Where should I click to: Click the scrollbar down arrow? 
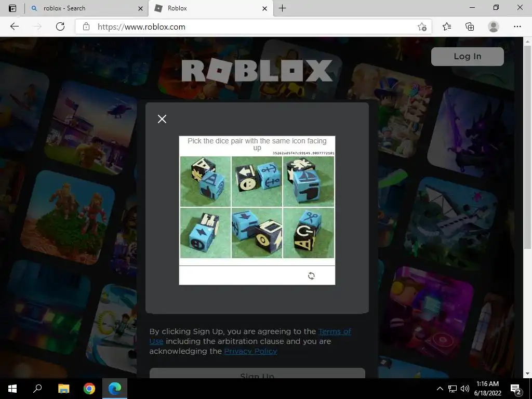click(527, 374)
